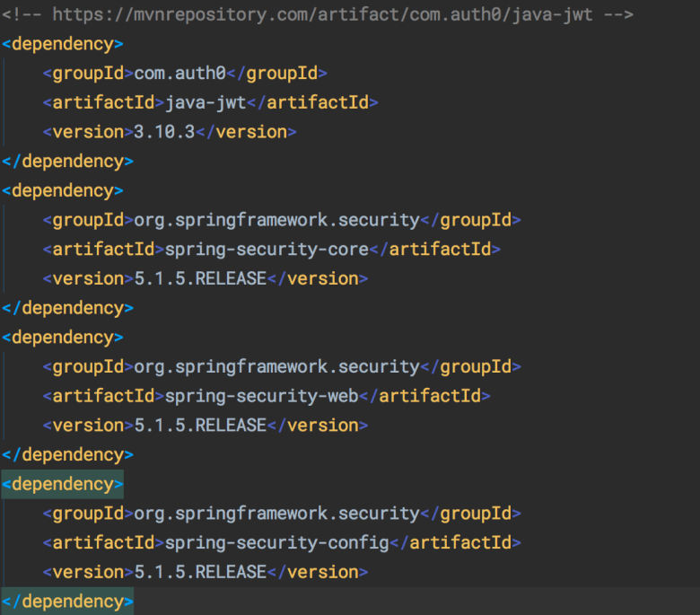Click closing dependency tag after version 3.10.3

click(x=67, y=162)
